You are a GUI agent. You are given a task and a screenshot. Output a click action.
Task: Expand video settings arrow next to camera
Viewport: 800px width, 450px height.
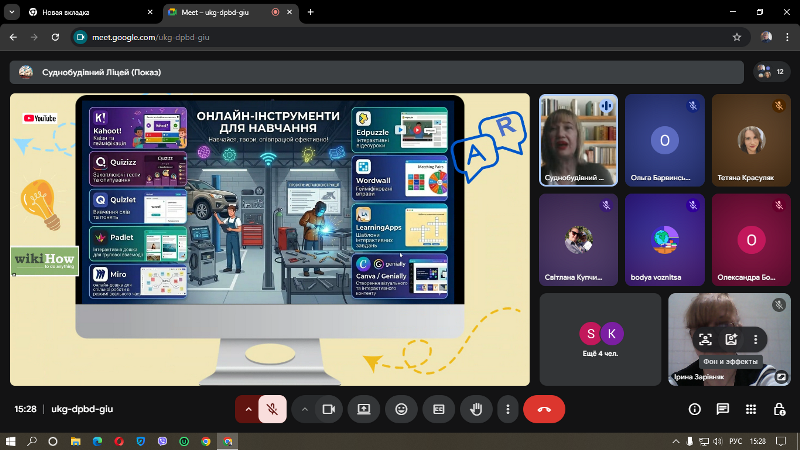point(305,409)
